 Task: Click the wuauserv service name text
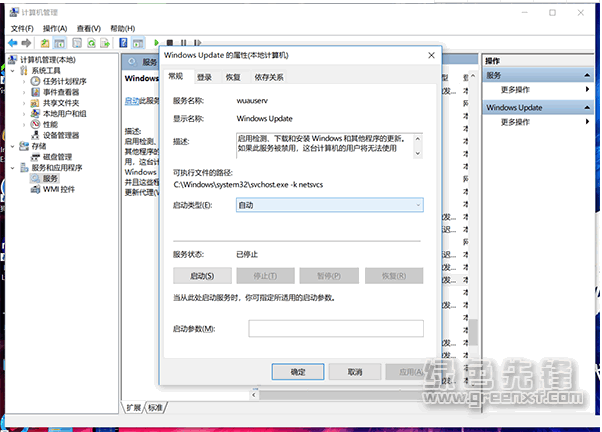252,101
